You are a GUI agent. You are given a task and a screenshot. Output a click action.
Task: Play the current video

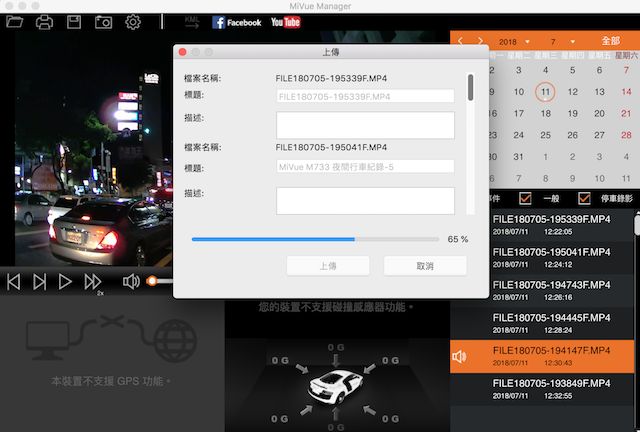[65, 282]
